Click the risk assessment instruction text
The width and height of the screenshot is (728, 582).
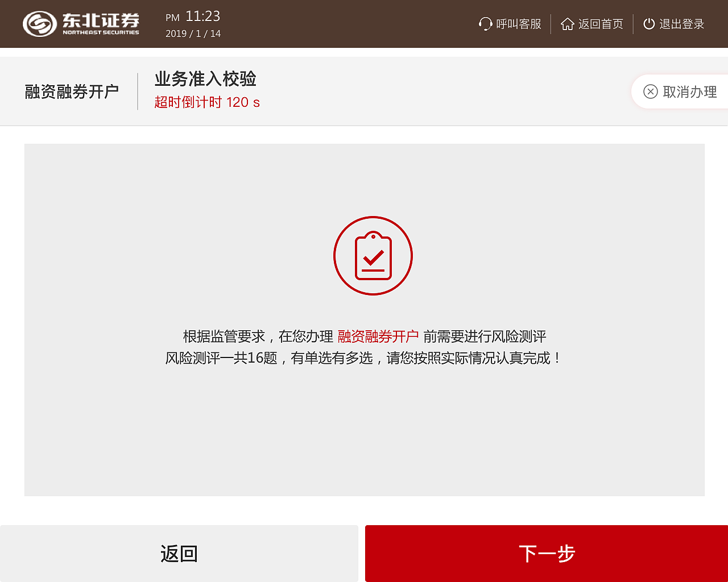(x=364, y=347)
